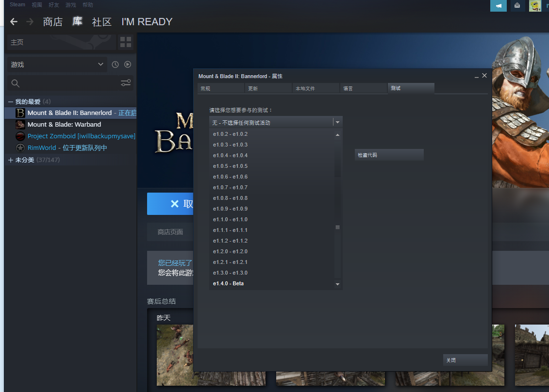Select beta e1.1.0 - e1.1.0

(272, 219)
